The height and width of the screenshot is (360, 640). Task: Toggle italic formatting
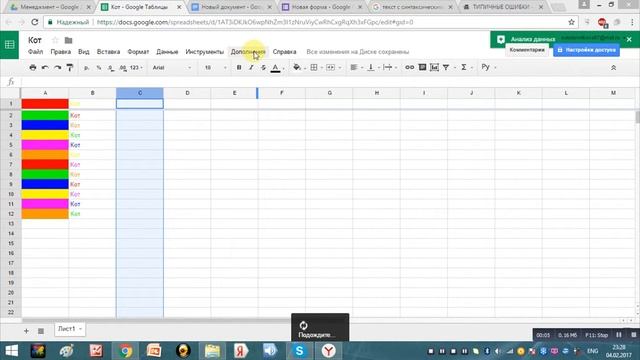[x=251, y=67]
